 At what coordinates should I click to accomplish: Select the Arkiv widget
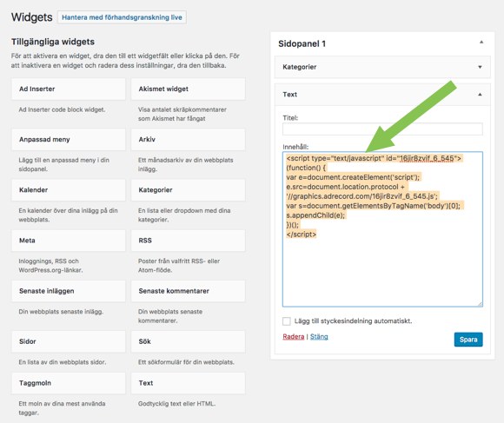(188, 139)
